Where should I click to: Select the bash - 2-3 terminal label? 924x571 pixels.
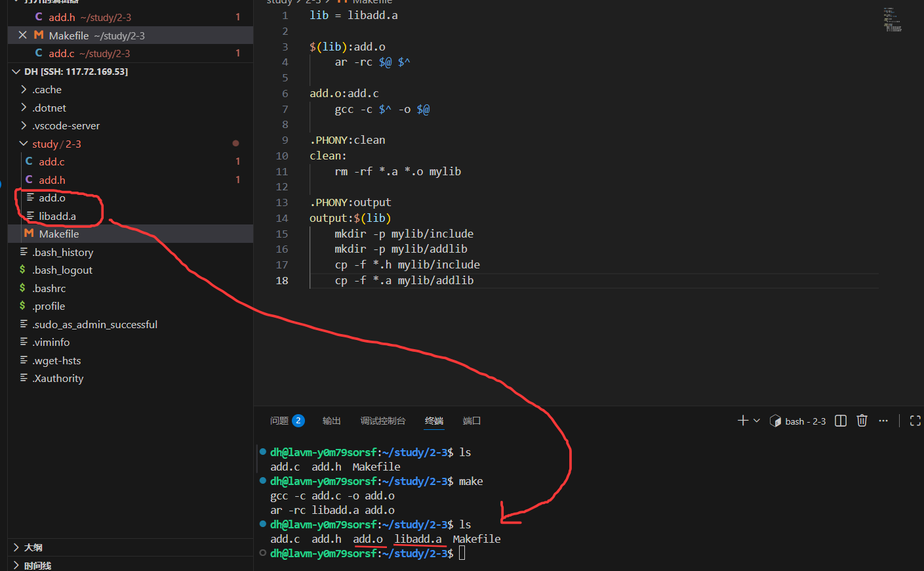pos(805,421)
